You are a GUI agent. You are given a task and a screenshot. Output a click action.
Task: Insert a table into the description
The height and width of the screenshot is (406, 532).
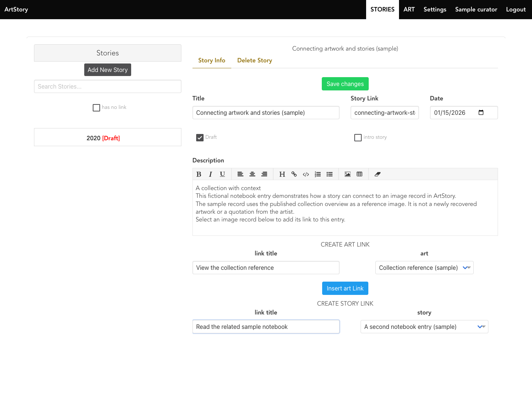pyautogui.click(x=359, y=174)
